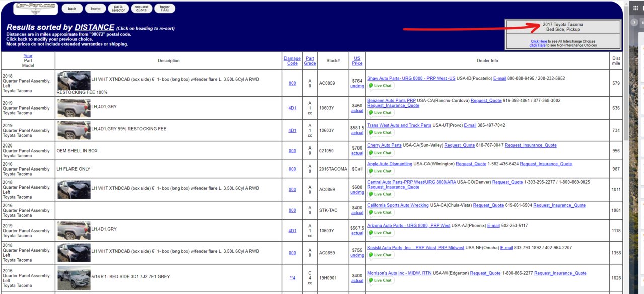This screenshot has height=294, width=644.
Task: Start Live Chat with California Sports Auto Wrecking
Action: (381, 212)
